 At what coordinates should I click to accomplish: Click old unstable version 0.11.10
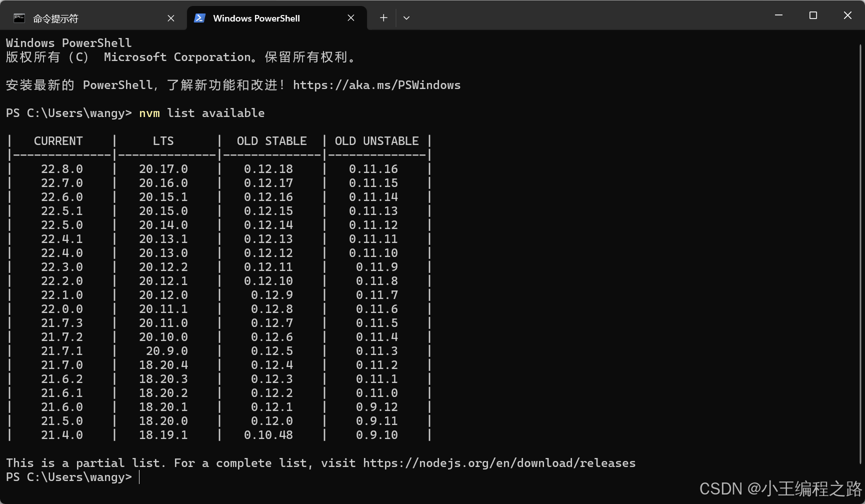(373, 253)
